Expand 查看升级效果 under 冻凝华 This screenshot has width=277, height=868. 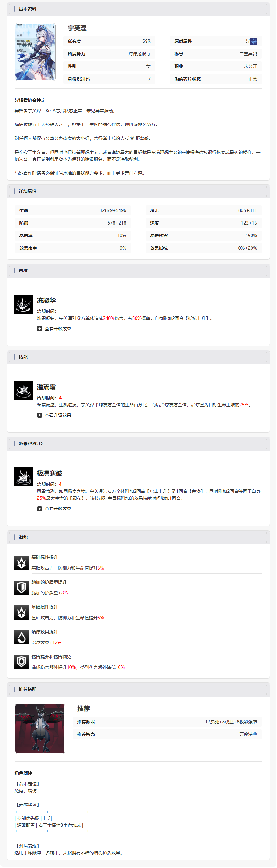(54, 329)
